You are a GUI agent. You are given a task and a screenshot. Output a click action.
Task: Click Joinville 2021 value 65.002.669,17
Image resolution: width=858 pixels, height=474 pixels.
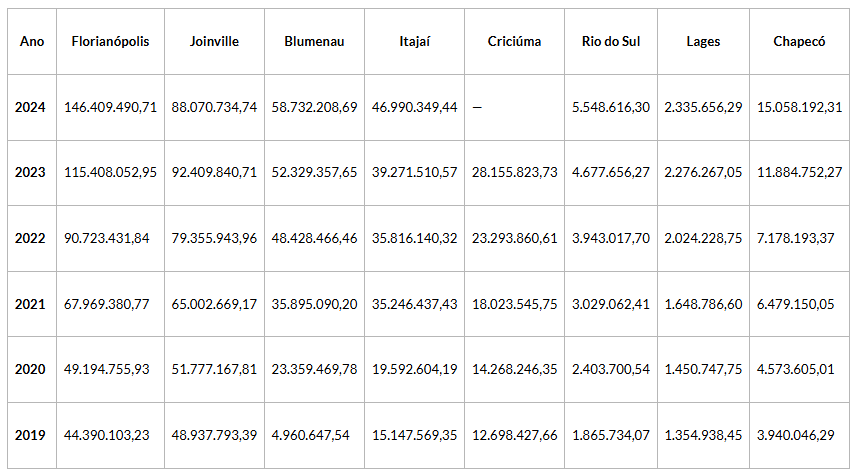pyautogui.click(x=214, y=304)
